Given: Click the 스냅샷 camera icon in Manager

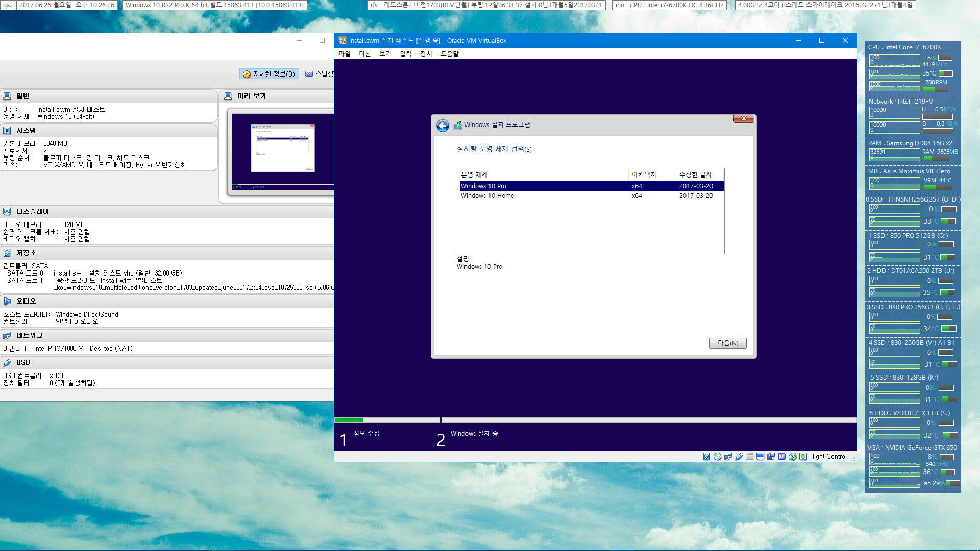Looking at the screenshot, I should pyautogui.click(x=309, y=74).
